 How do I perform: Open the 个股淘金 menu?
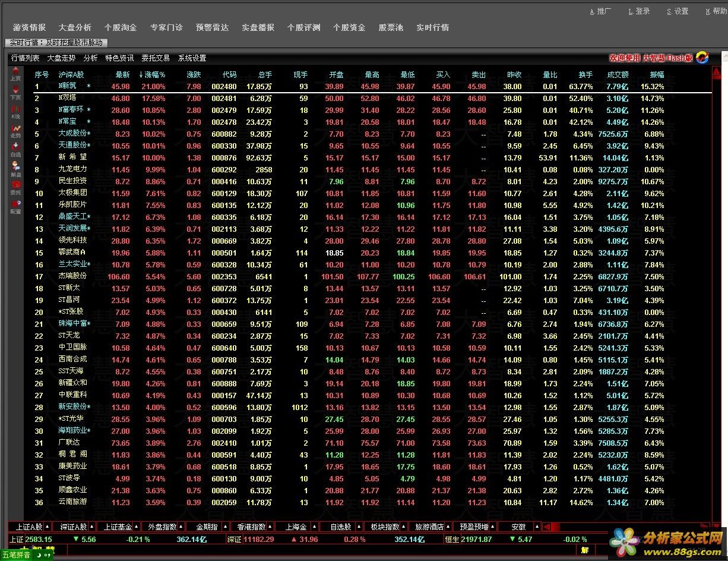pyautogui.click(x=121, y=27)
